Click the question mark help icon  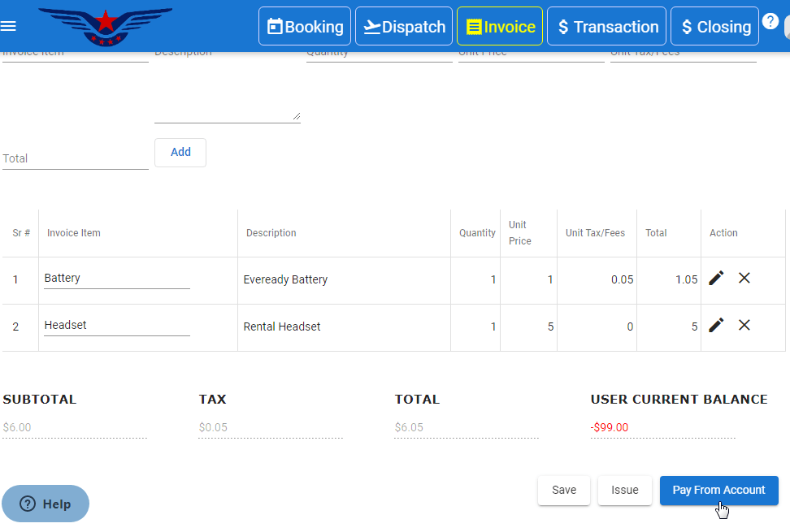(x=770, y=22)
